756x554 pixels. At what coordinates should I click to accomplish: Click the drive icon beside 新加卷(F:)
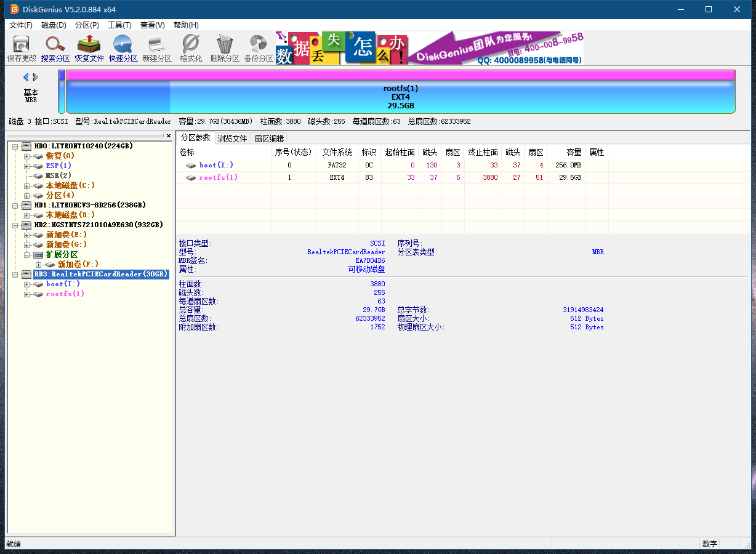click(x=50, y=264)
